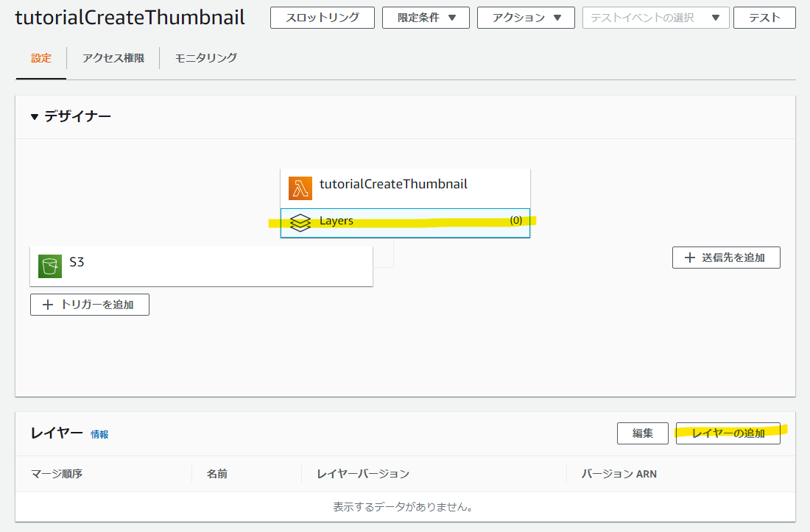The image size is (810, 532).
Task: Select the S3 trigger box
Action: [202, 266]
